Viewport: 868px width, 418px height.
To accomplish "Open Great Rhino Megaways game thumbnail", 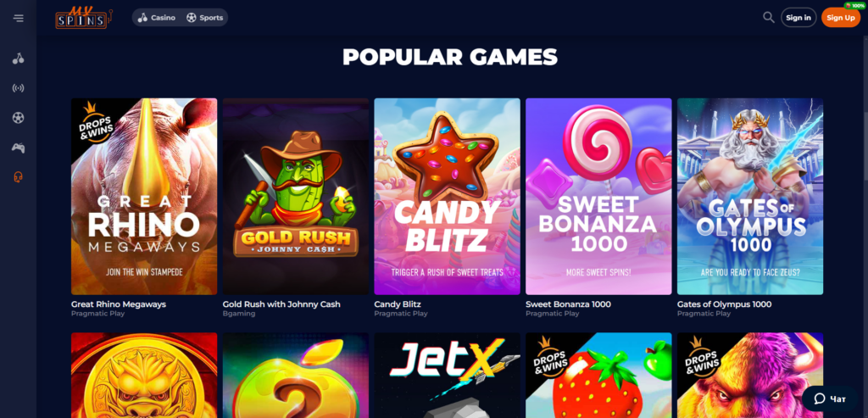I will click(x=144, y=197).
